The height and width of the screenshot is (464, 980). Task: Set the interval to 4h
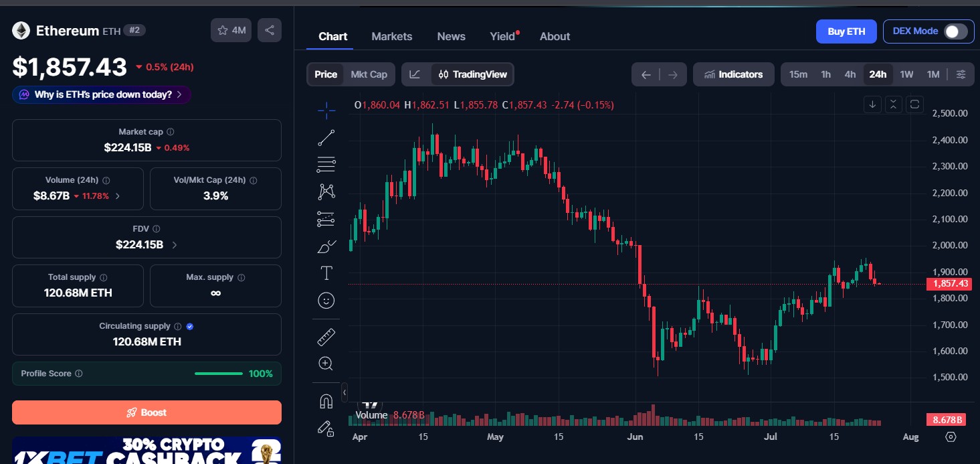850,74
